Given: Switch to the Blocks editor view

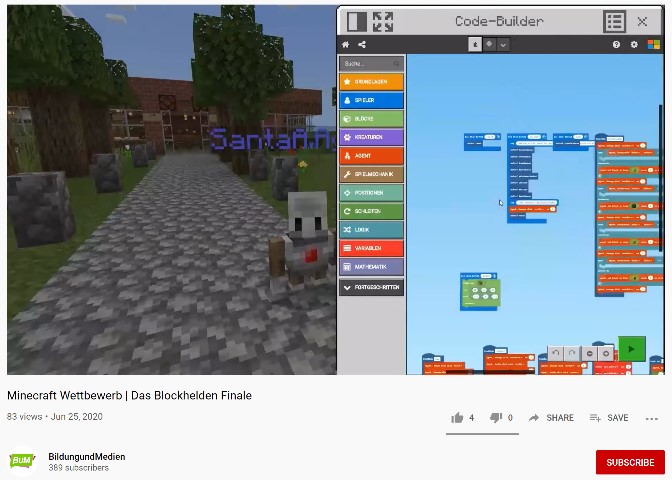Looking at the screenshot, I should 475,45.
